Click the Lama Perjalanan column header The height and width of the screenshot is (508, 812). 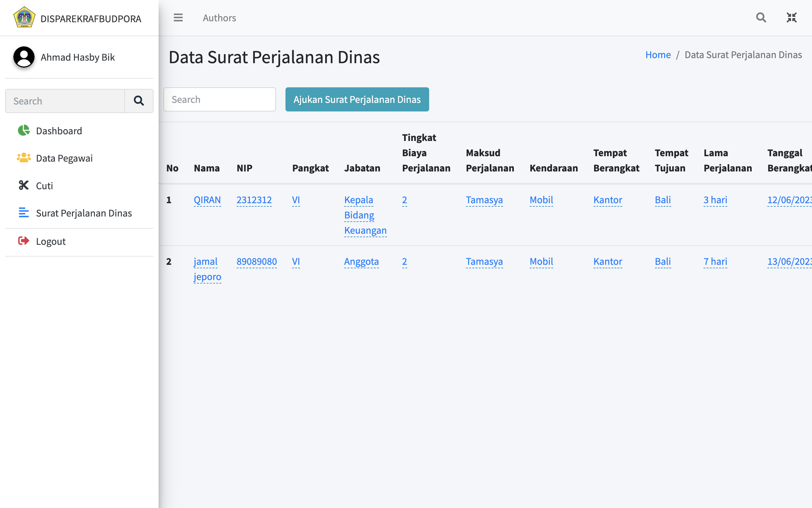pos(727,160)
